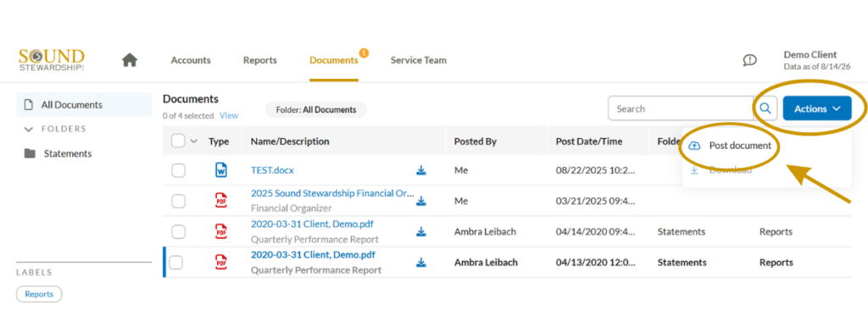The image size is (868, 326).
Task: Click the All Documents page icon
Action: pos(30,104)
